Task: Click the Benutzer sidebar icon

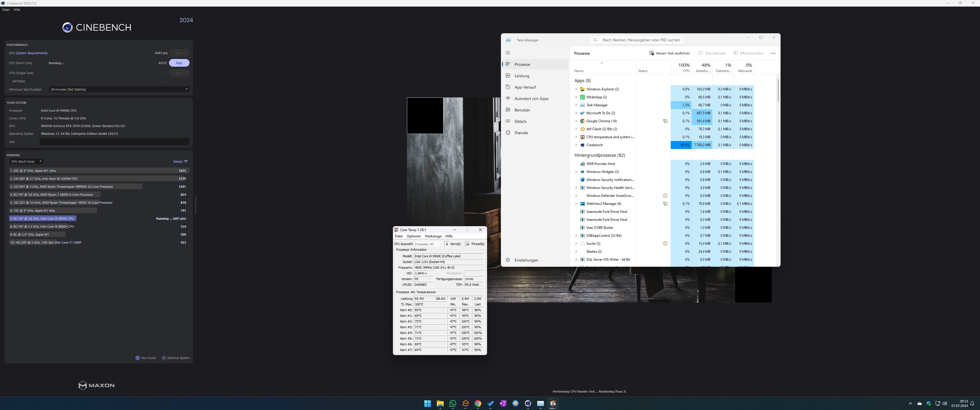Action: (508, 110)
